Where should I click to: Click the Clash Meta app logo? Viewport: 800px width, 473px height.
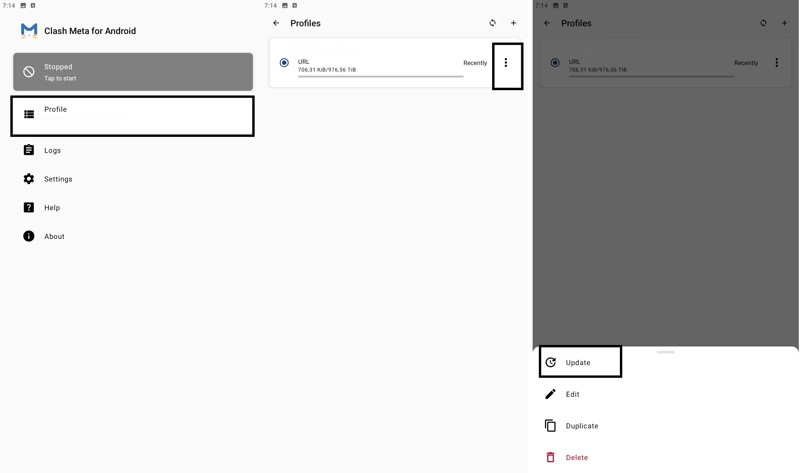29,31
